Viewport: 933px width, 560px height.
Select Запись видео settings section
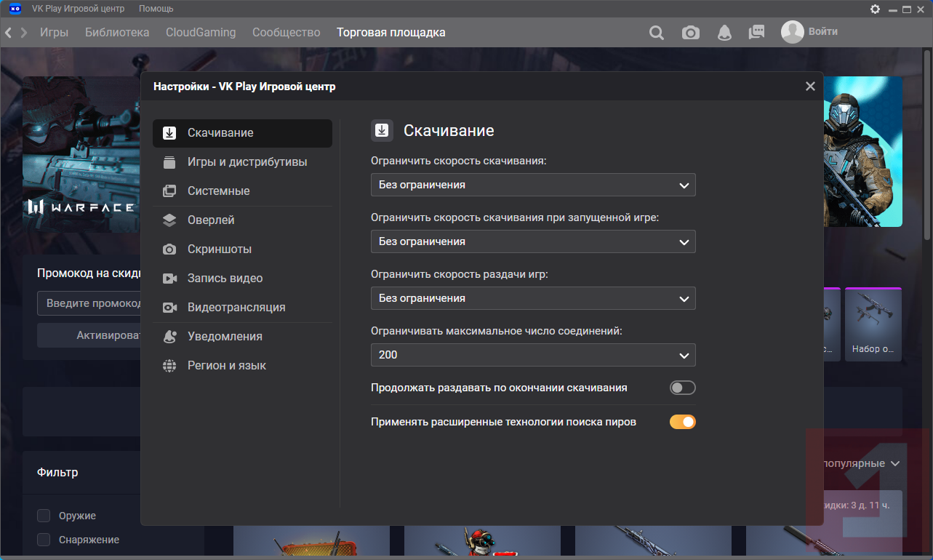pos(242,279)
